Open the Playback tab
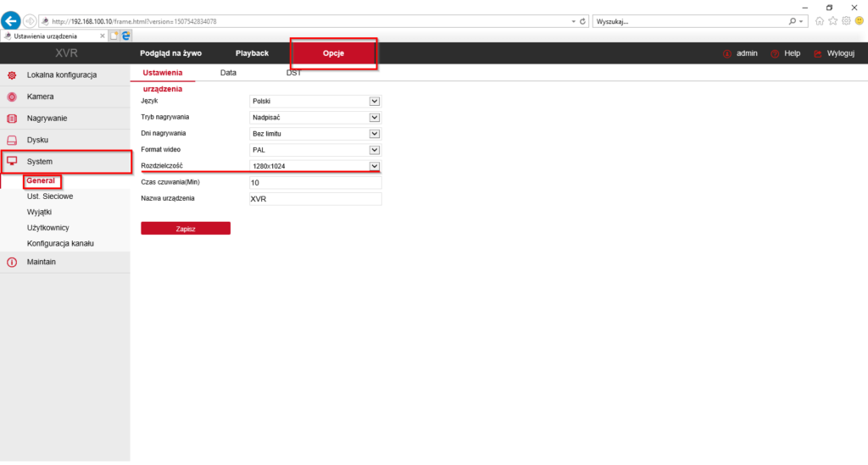 252,53
